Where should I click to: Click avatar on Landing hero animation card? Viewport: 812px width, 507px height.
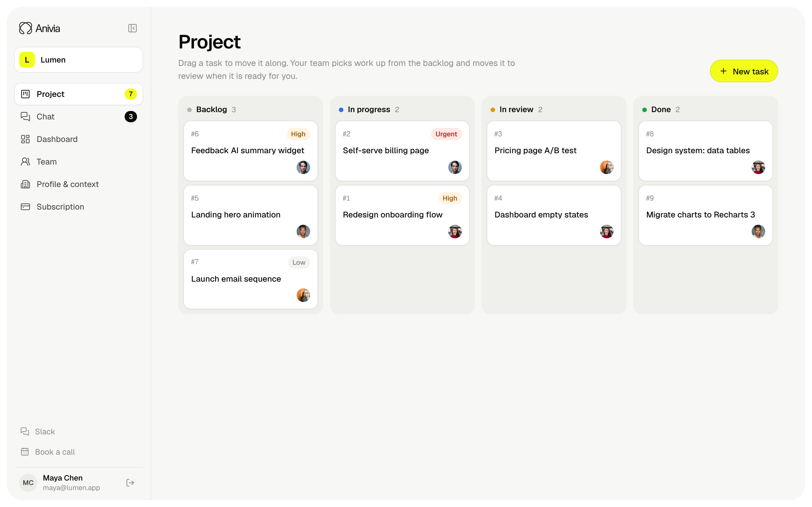click(x=303, y=231)
